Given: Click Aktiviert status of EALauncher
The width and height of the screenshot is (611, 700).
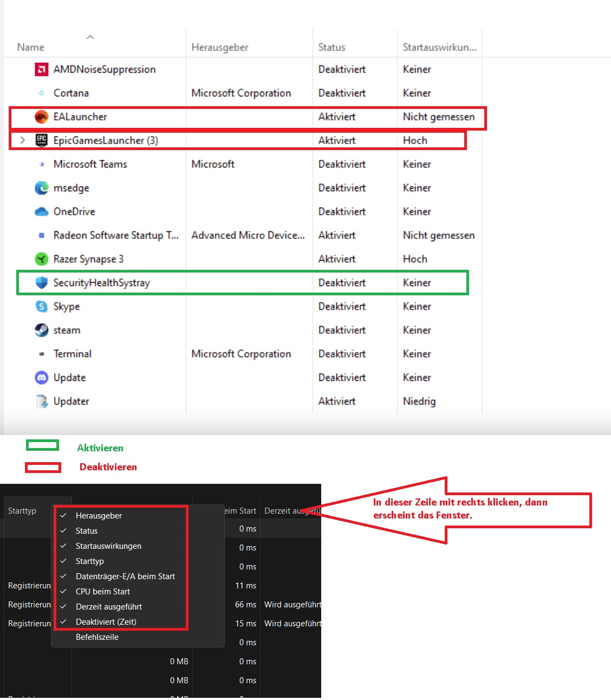Looking at the screenshot, I should (337, 116).
